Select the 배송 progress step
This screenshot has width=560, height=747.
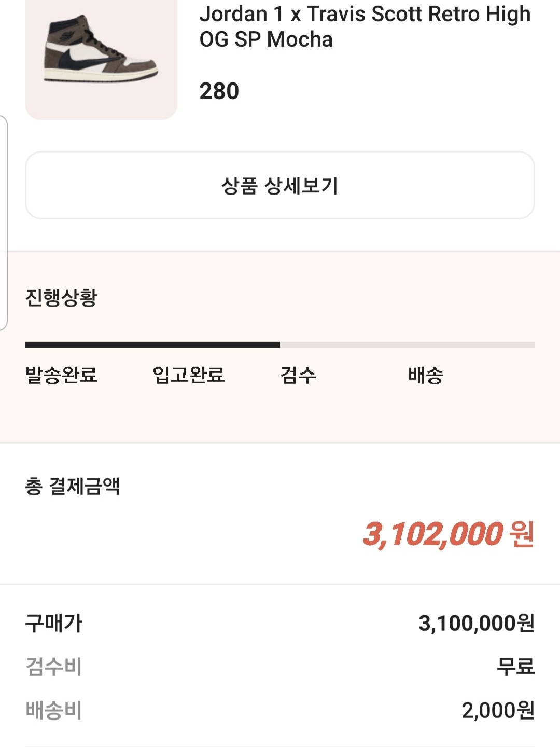(x=426, y=375)
